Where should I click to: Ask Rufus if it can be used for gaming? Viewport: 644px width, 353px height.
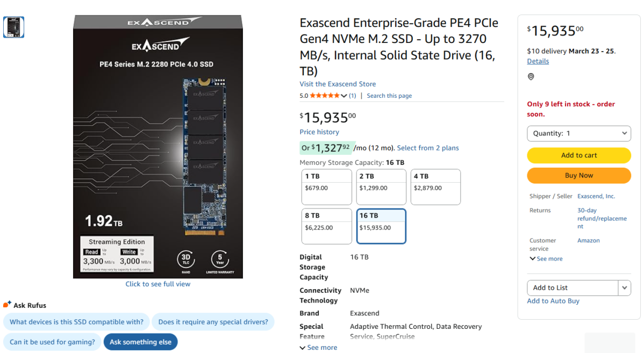52,342
